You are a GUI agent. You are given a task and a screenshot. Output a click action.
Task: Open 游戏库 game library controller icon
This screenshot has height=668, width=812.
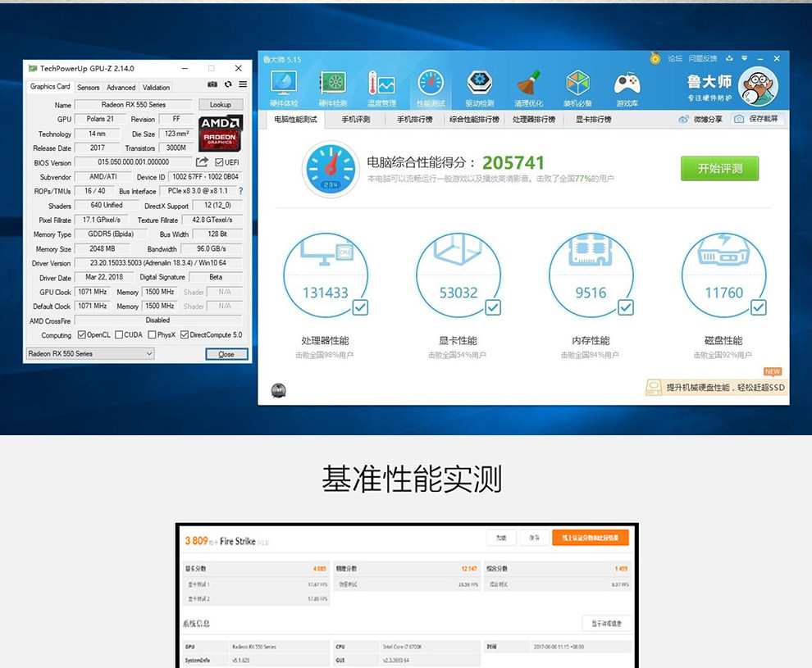[x=627, y=89]
